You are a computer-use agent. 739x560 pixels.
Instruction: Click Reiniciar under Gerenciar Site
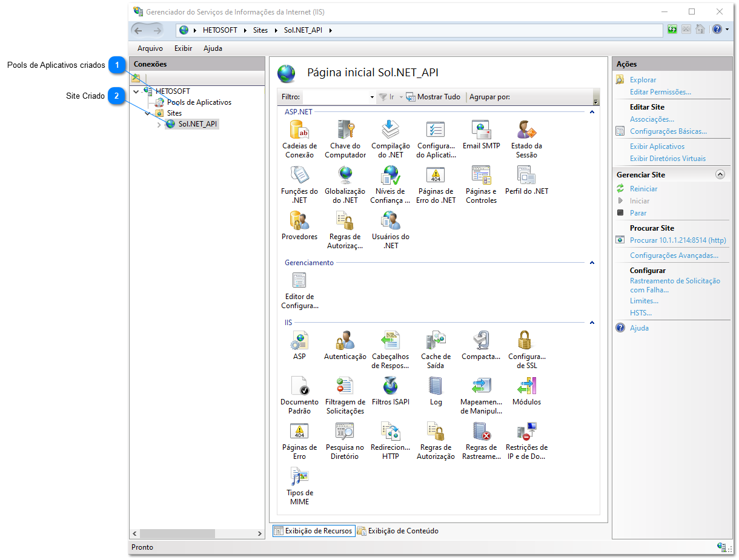click(x=645, y=188)
